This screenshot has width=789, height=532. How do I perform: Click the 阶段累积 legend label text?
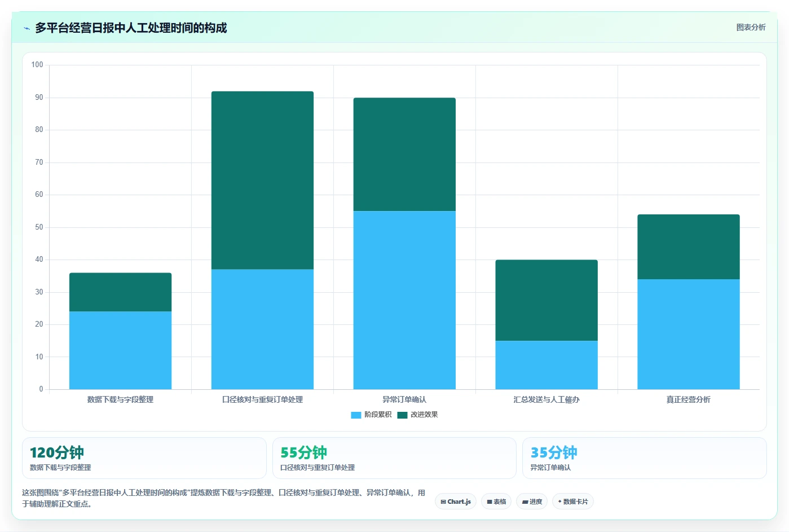click(x=378, y=415)
